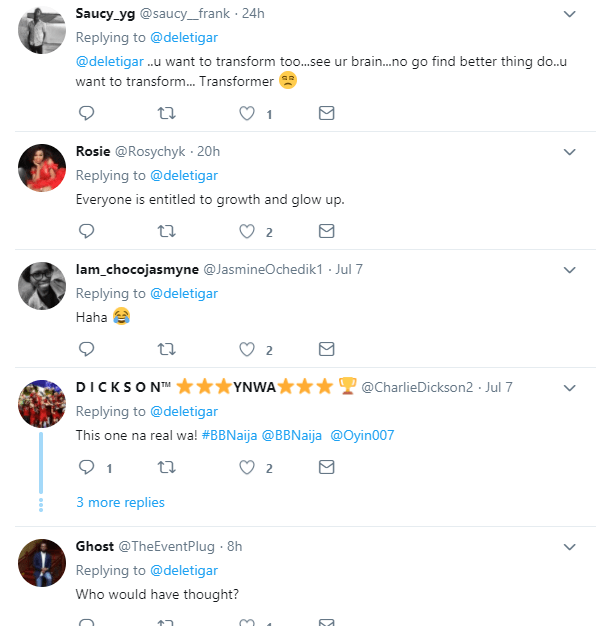Click reply icon on DICKSON's tweet
The image size is (612, 634).
(86, 467)
